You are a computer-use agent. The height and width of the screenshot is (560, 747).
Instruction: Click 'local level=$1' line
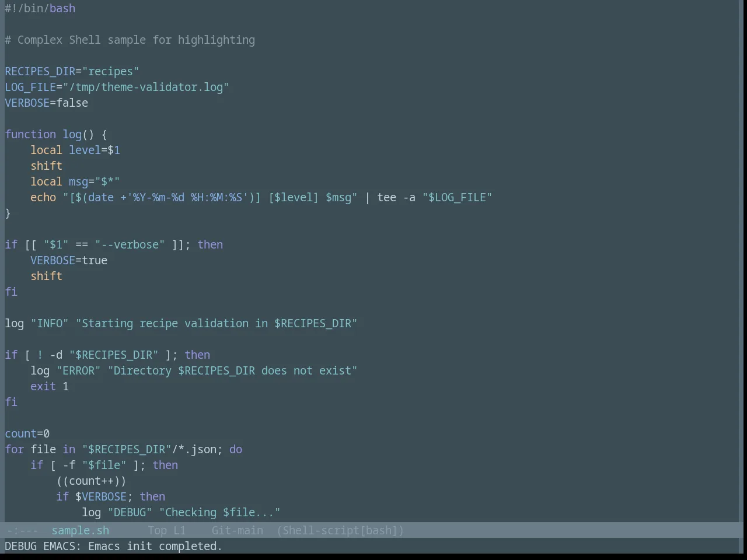(x=75, y=150)
